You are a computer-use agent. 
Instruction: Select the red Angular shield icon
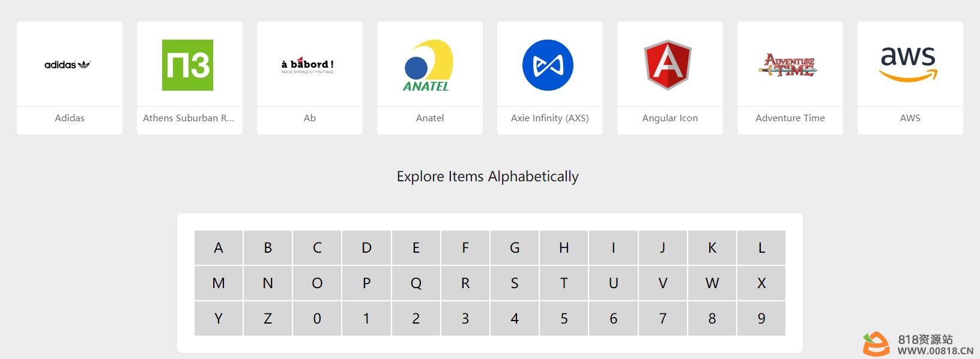tap(668, 65)
